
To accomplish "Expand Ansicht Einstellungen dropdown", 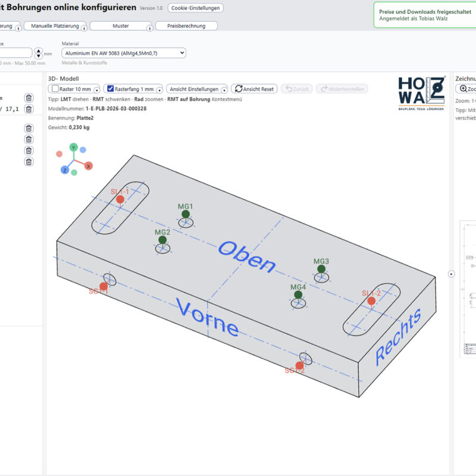I will point(224,90).
